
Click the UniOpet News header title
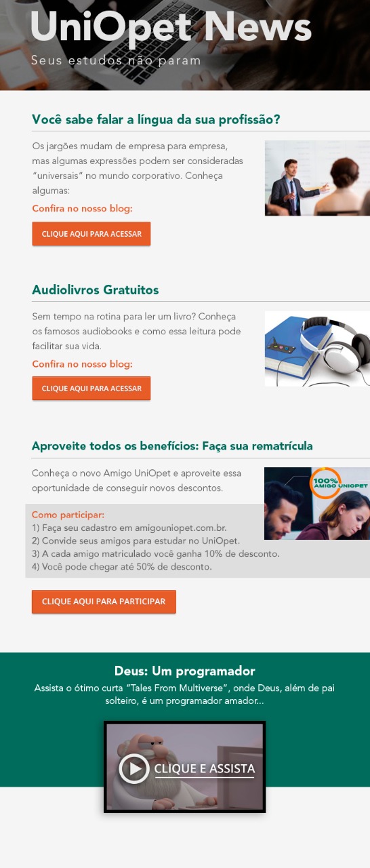[171, 27]
